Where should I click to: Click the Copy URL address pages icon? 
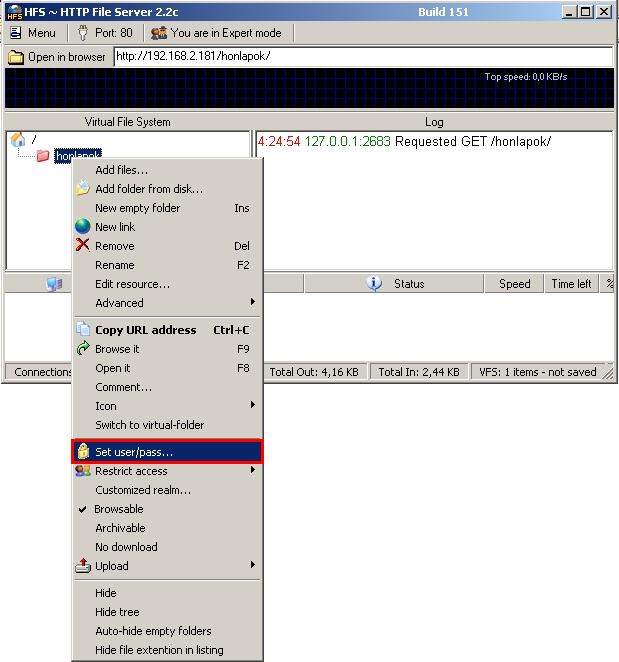83,329
